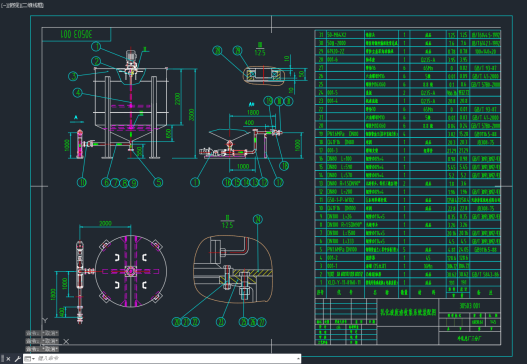Close the command line window
The width and height of the screenshot is (527, 364).
[9, 359]
